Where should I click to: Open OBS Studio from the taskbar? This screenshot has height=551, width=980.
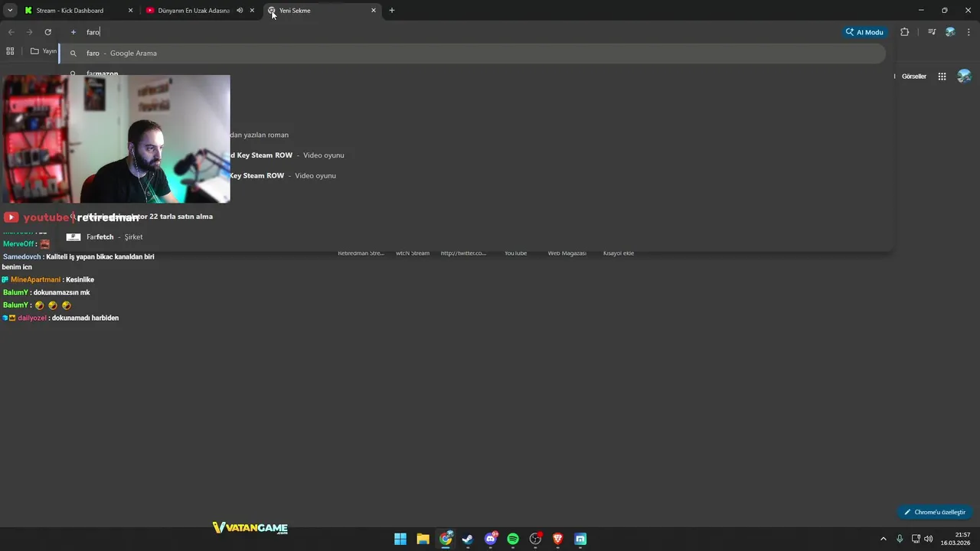point(535,539)
